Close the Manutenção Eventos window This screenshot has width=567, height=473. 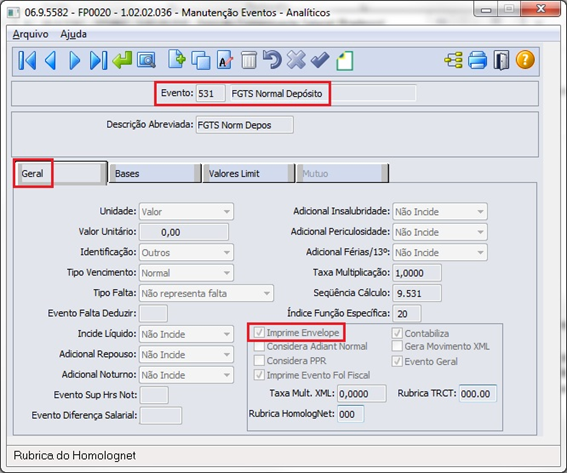pyautogui.click(x=540, y=9)
